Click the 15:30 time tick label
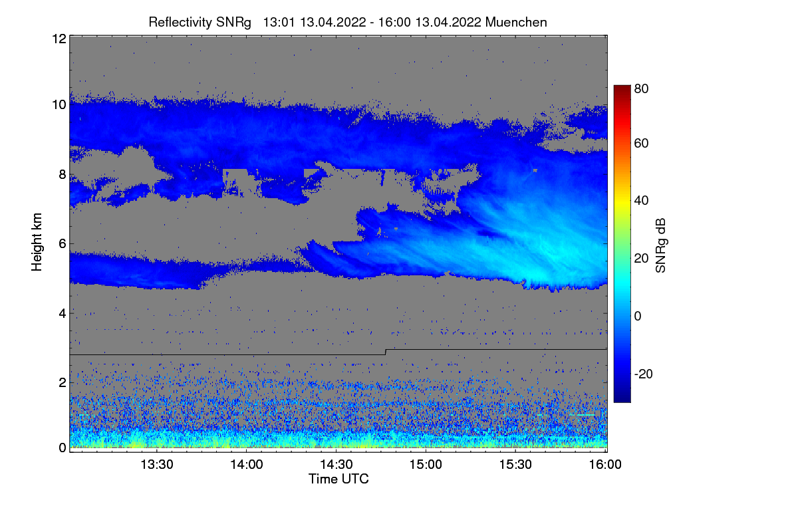The height and width of the screenshot is (532, 798). click(x=516, y=465)
